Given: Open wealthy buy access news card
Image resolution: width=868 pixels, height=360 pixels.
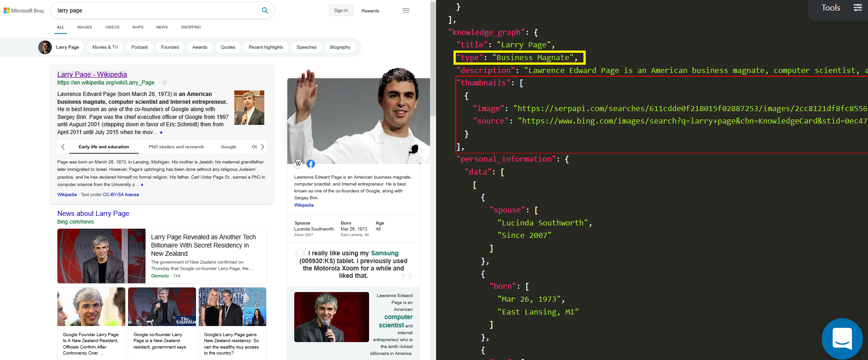Looking at the screenshot, I should click(232, 324).
